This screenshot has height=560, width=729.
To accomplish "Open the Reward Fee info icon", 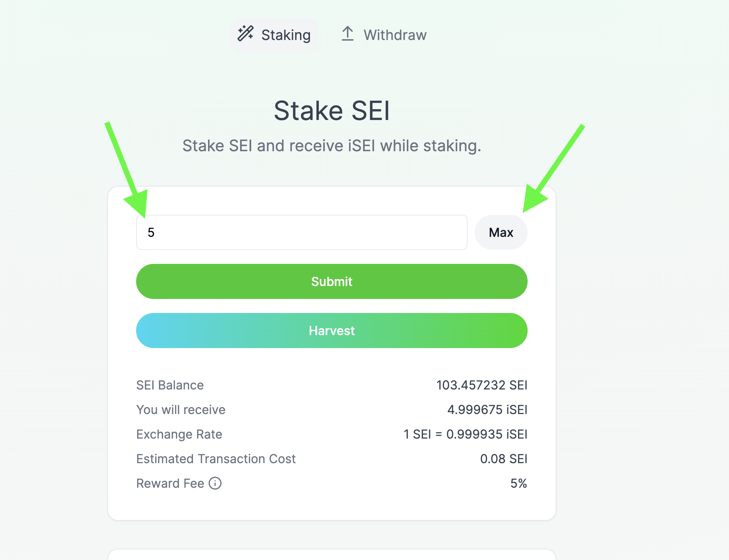I will click(x=215, y=483).
